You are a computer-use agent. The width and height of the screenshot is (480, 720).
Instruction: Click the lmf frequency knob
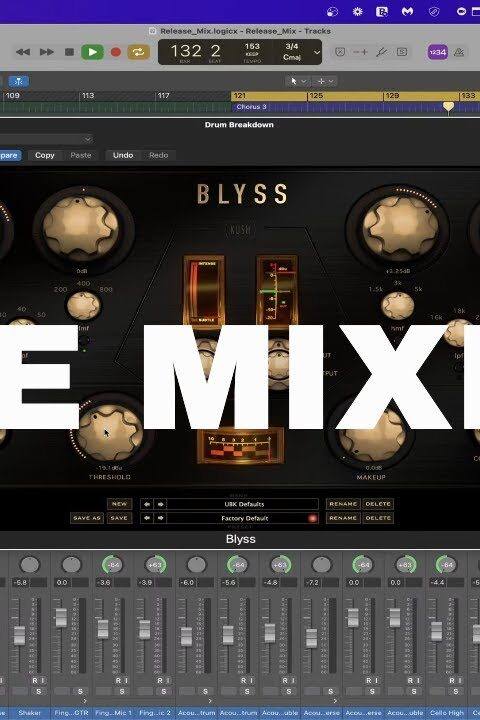click(84, 306)
